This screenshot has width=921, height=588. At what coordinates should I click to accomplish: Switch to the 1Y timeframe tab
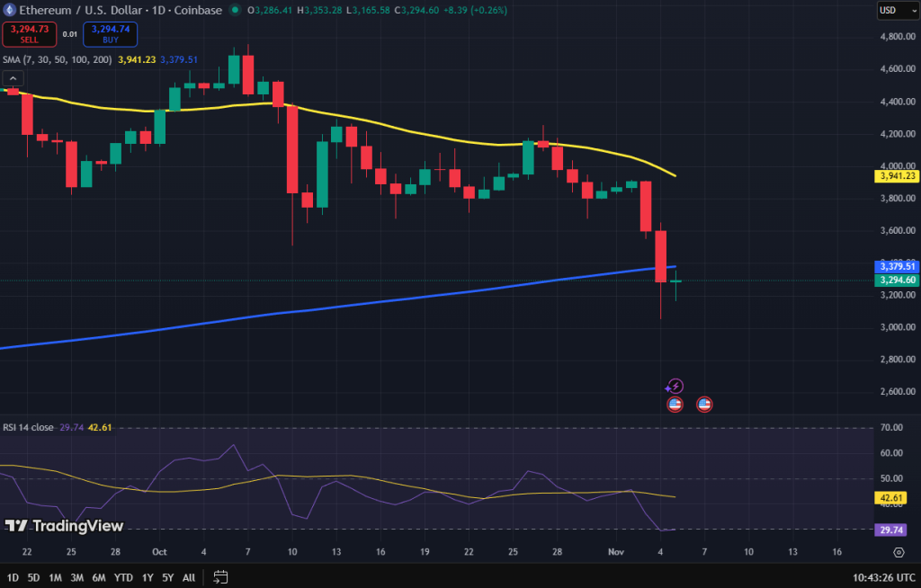click(x=147, y=578)
